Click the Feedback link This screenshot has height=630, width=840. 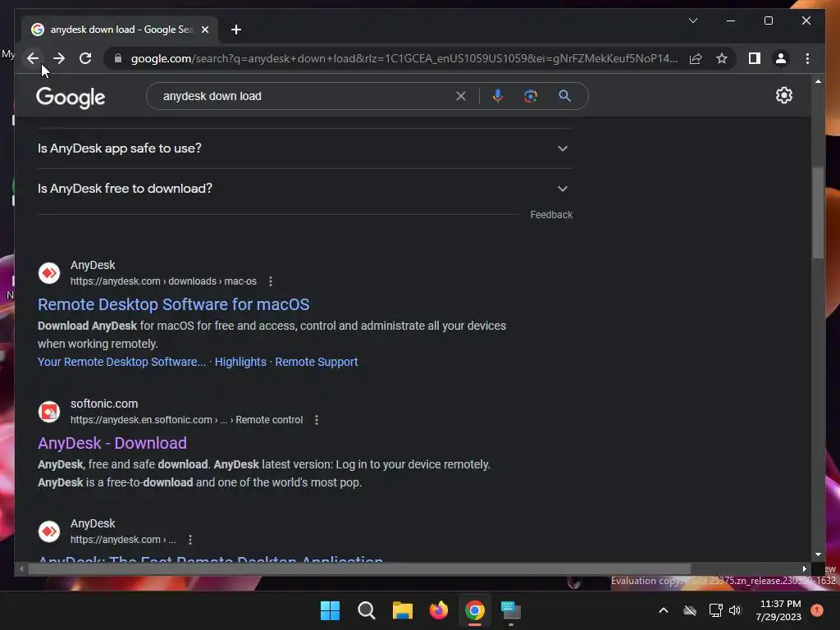tap(551, 215)
